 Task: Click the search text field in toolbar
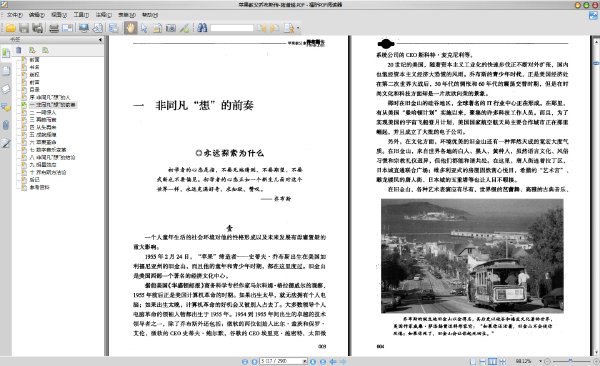pyautogui.click(x=232, y=28)
